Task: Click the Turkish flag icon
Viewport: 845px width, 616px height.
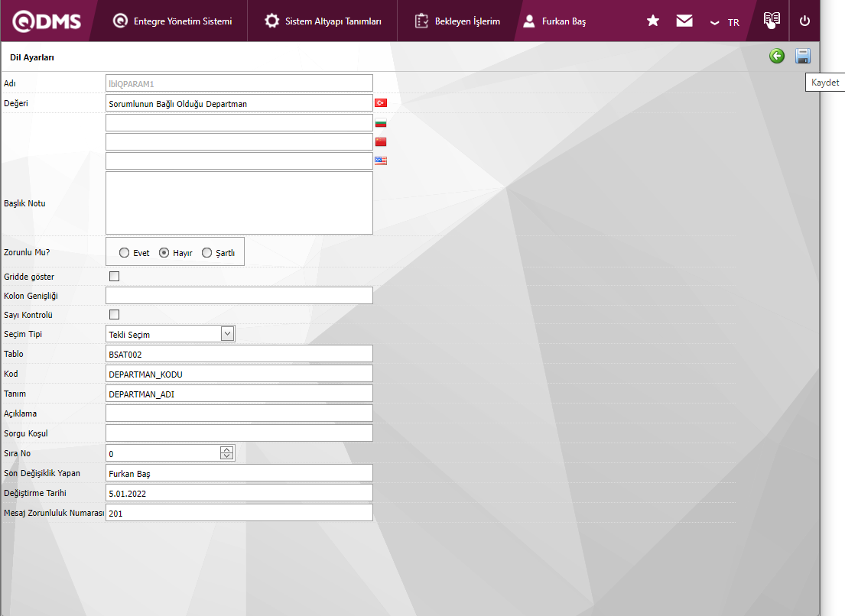Action: tap(381, 103)
